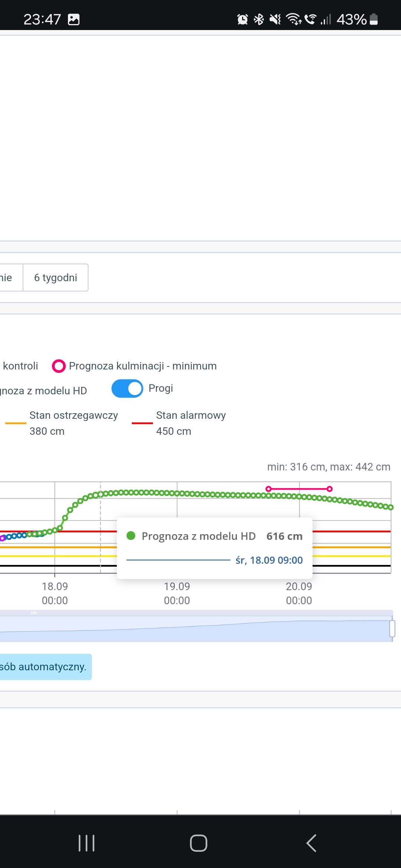Click the navigator scrollbar grip above the preview
Image resolution: width=401 pixels, height=868 pixels.
tap(34, 613)
